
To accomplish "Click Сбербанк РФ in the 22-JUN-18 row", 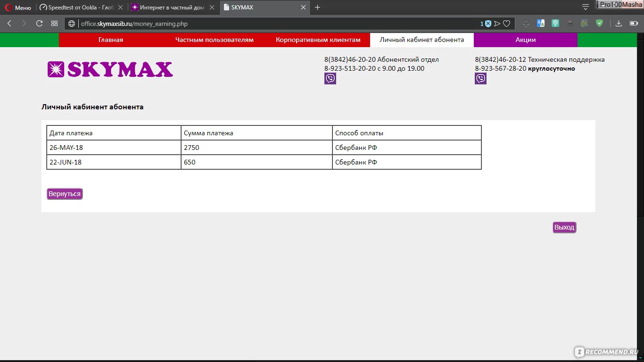I will 407,162.
